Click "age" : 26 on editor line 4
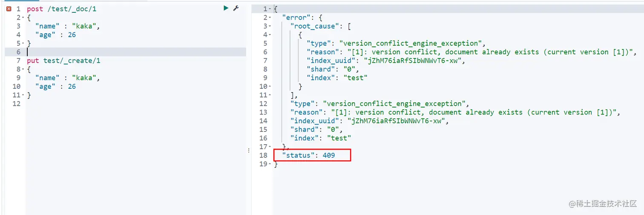Screen dimensions: 644x215 (x=55, y=35)
